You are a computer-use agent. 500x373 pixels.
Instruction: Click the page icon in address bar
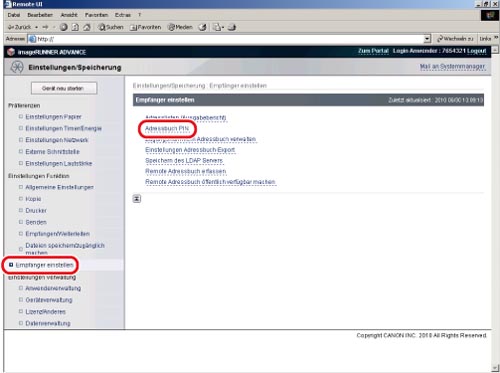point(32,39)
